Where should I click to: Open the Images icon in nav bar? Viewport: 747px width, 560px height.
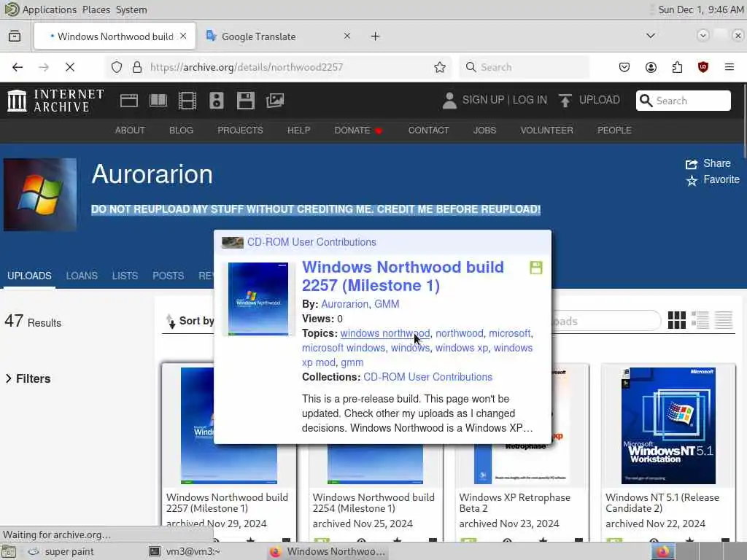pyautogui.click(x=275, y=101)
